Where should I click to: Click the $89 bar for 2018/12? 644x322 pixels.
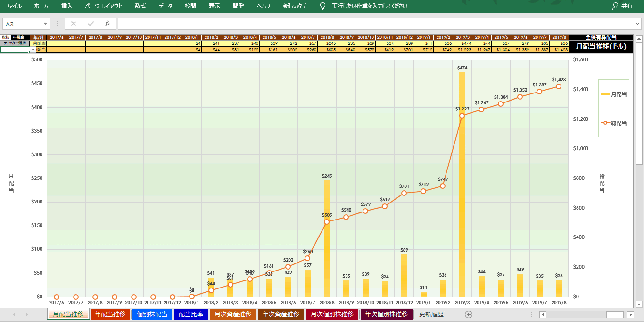pos(404,276)
